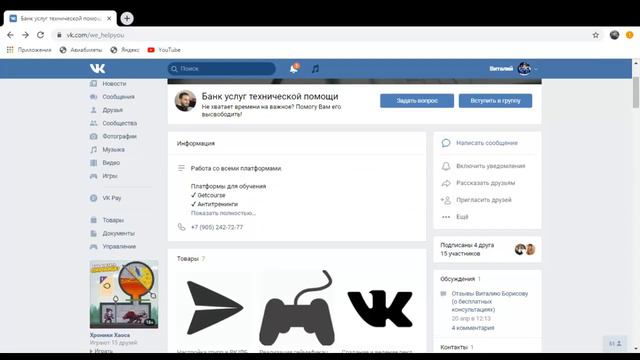Viewport: 640px width, 360px height.
Task: Open profile dropdown next to Виталий
Action: point(536,69)
